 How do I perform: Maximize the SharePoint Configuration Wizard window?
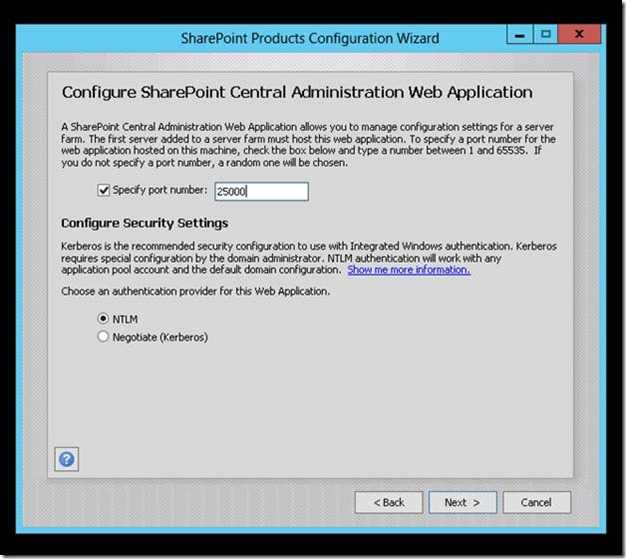tap(545, 35)
